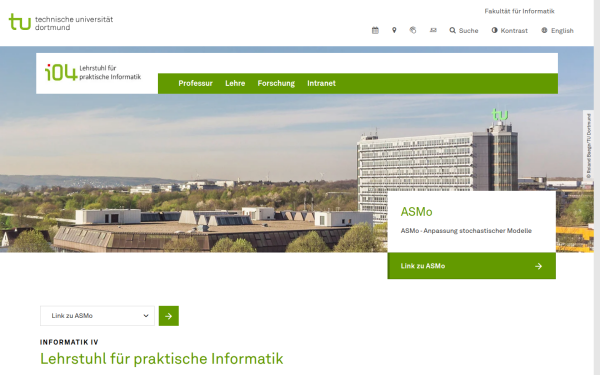Open the Forschung menu
Viewport: 600px width, 375px height.
(276, 83)
